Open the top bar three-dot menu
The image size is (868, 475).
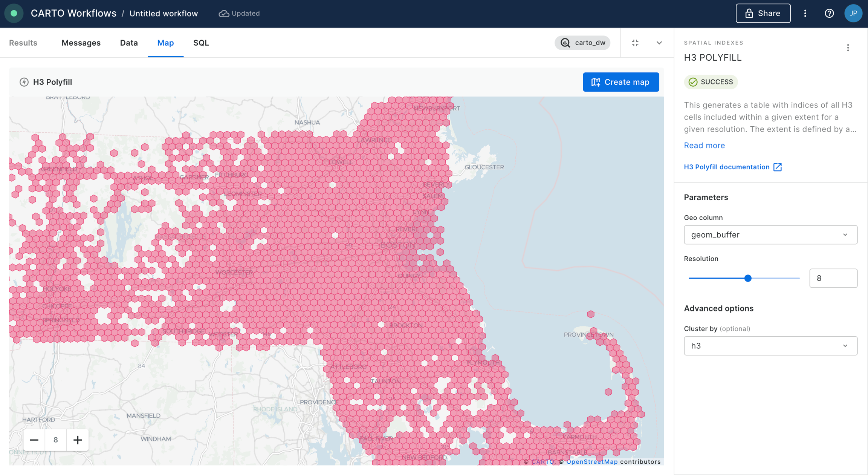(x=805, y=14)
